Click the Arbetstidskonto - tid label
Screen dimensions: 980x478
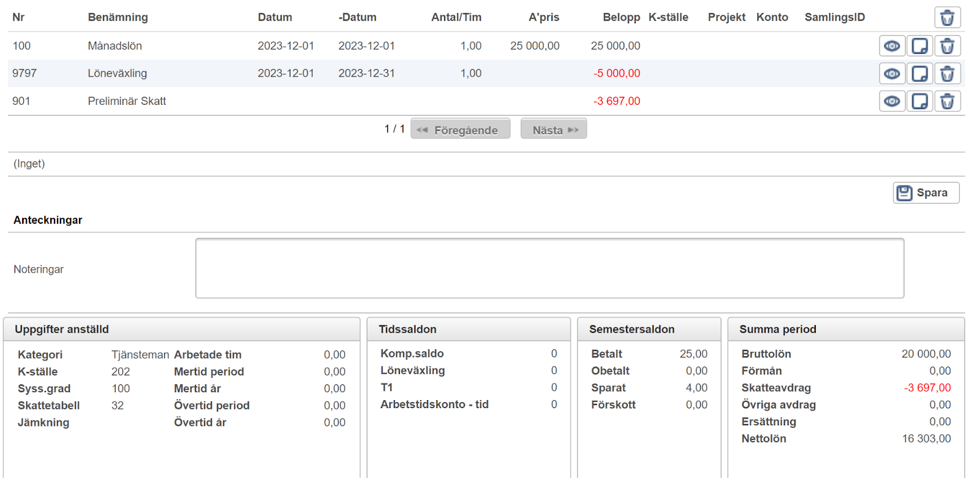(x=434, y=404)
